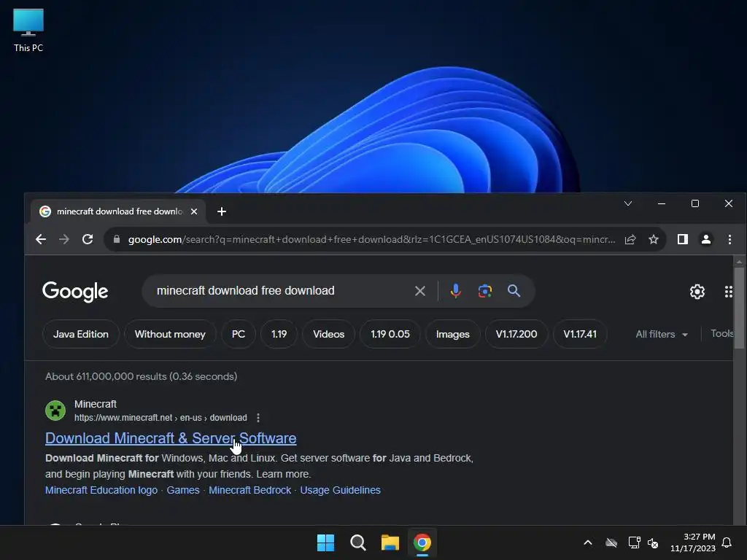Image resolution: width=747 pixels, height=560 pixels.
Task: Close the minecraft download tab
Action: (x=194, y=211)
